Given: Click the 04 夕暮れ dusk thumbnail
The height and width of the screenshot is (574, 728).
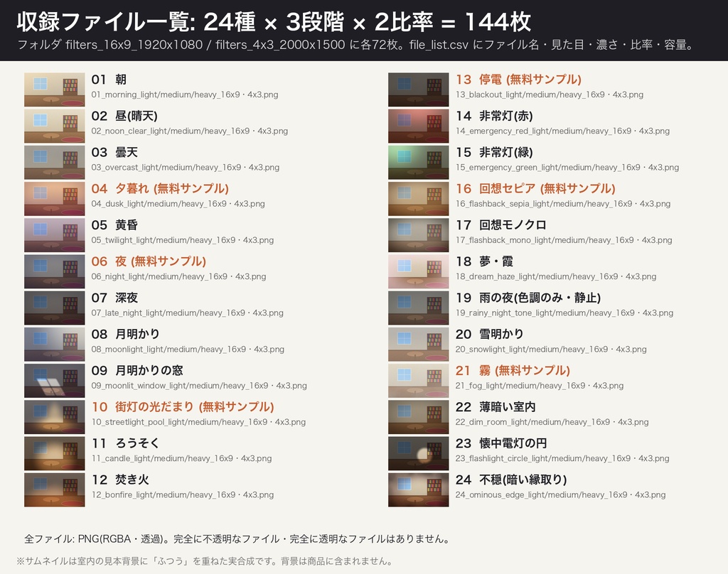Looking at the screenshot, I should click(x=54, y=199).
